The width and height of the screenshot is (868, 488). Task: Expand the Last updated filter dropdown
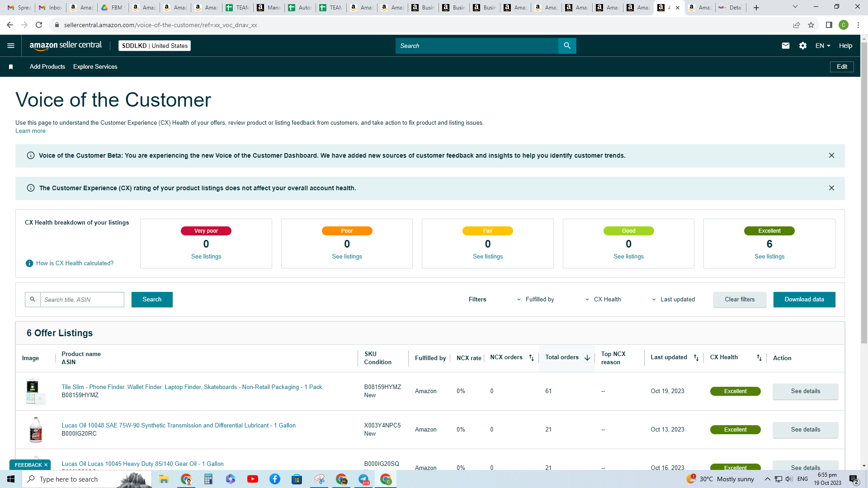coord(673,300)
